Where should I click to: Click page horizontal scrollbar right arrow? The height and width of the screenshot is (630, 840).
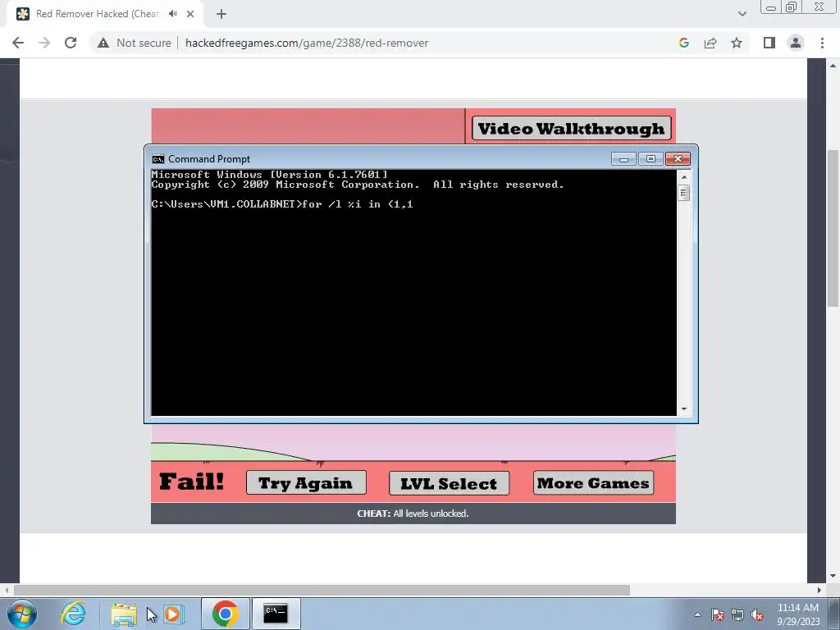click(x=819, y=590)
